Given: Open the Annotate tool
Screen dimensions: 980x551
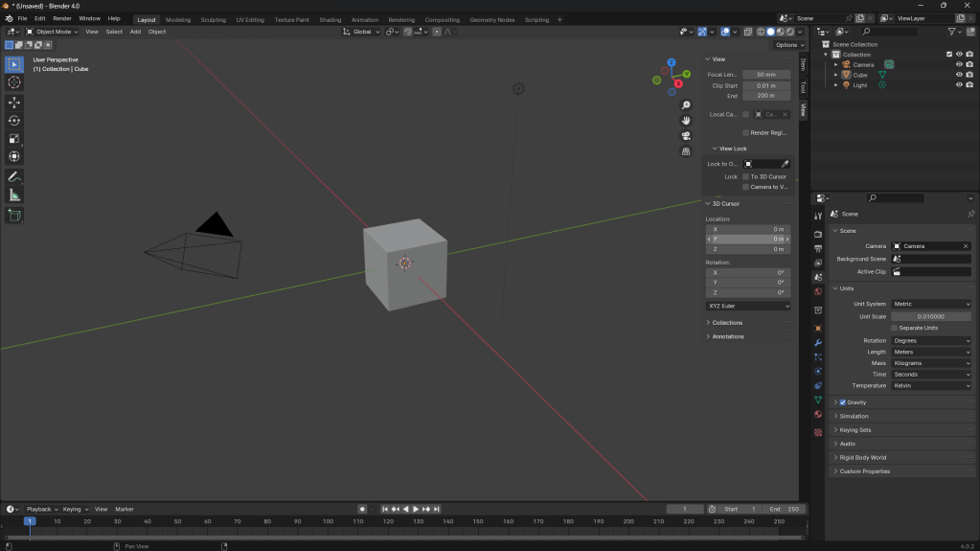Looking at the screenshot, I should click(14, 177).
